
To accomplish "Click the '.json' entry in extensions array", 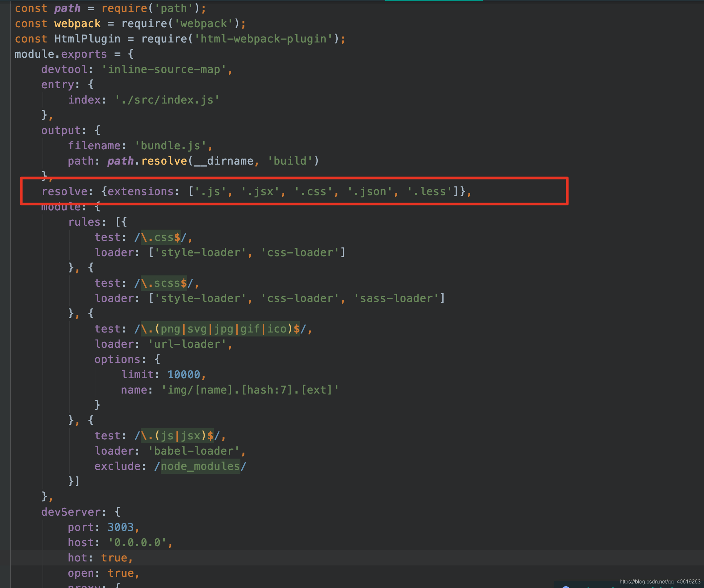I will tap(369, 191).
